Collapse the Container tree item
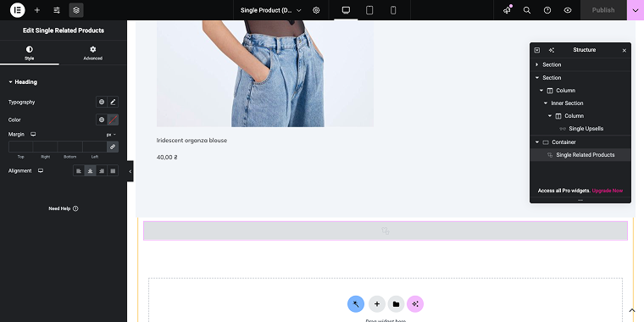 (x=536, y=142)
